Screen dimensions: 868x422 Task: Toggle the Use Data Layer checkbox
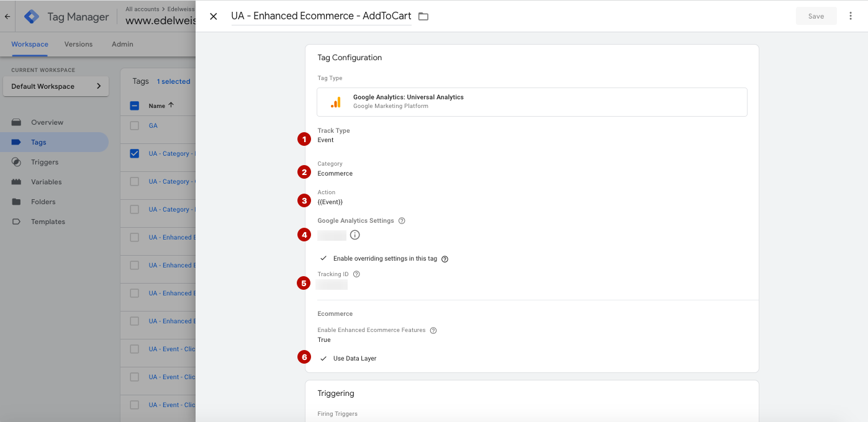coord(323,359)
